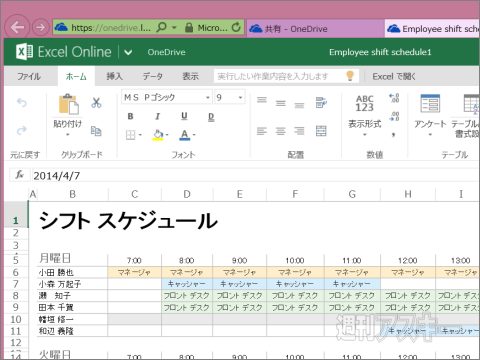This screenshot has height=360, width=480.
Task: Go back with the browser back arrow
Action: [17, 27]
